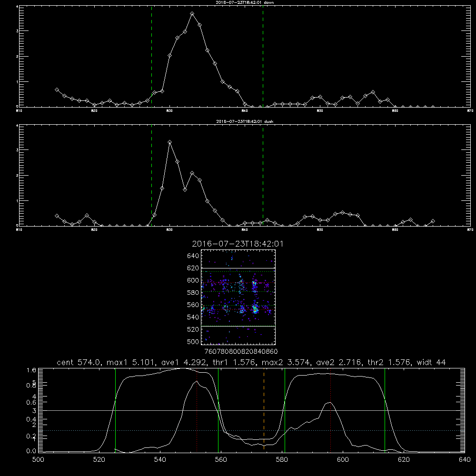Click the solid green line near 614 in the bottom plot
Viewport: 476px width, 476px height.
point(385,410)
